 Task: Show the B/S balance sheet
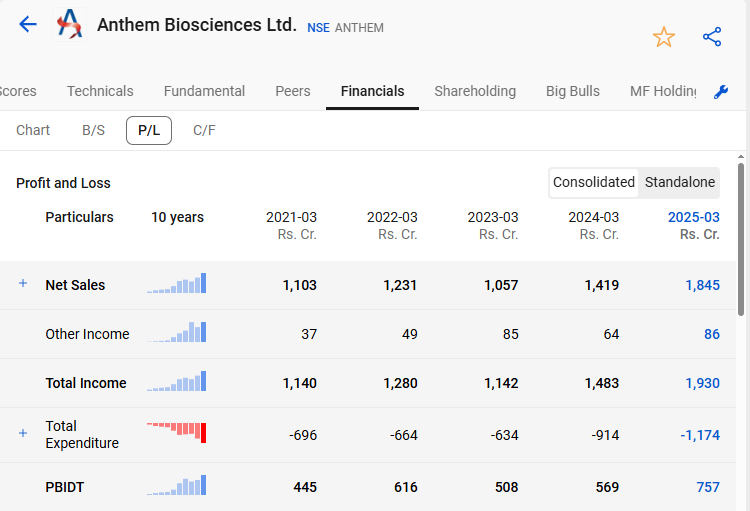point(93,130)
